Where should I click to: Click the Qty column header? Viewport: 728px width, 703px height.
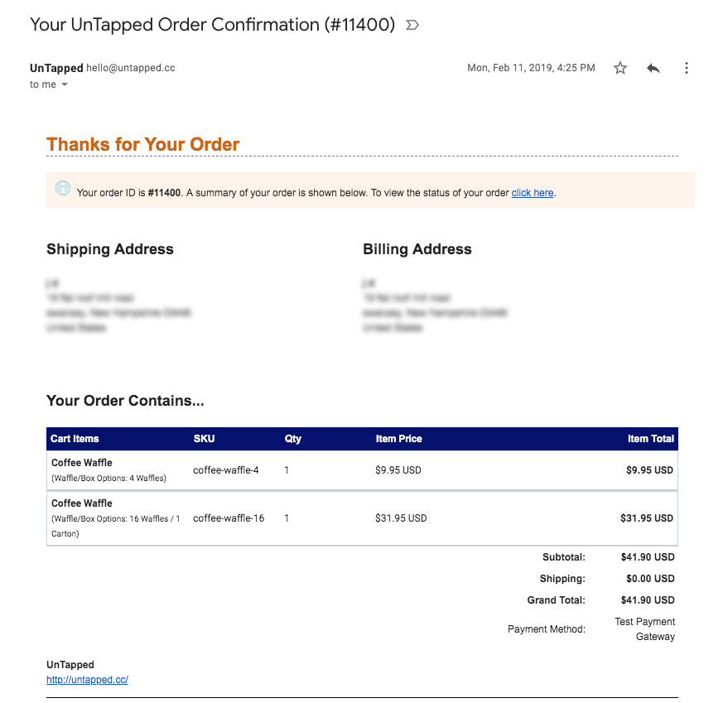(293, 439)
